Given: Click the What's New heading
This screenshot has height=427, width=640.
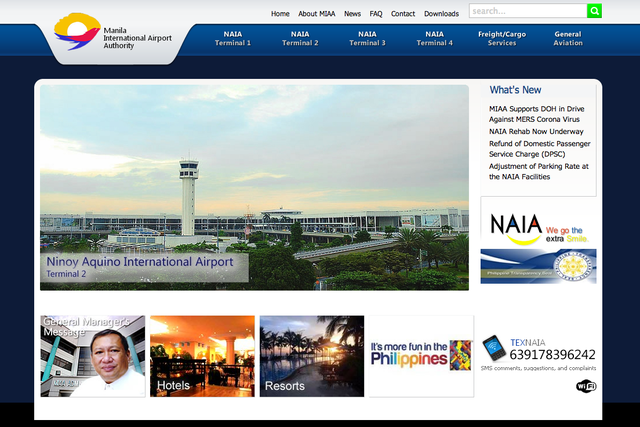Looking at the screenshot, I should tap(515, 90).
